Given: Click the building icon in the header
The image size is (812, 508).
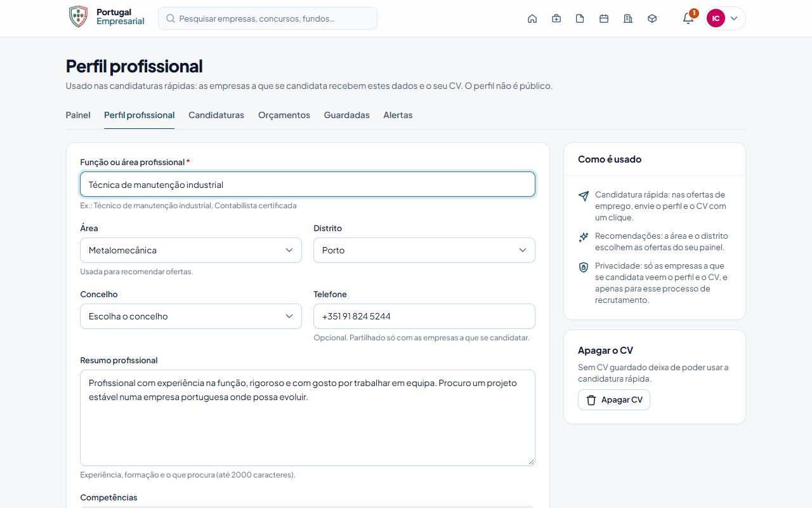Looking at the screenshot, I should [x=628, y=18].
